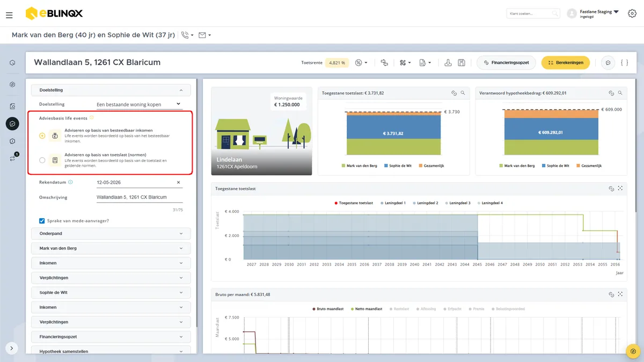Click the sidebar sync icon with badge 1
The height and width of the screenshot is (362, 644).
tap(12, 158)
